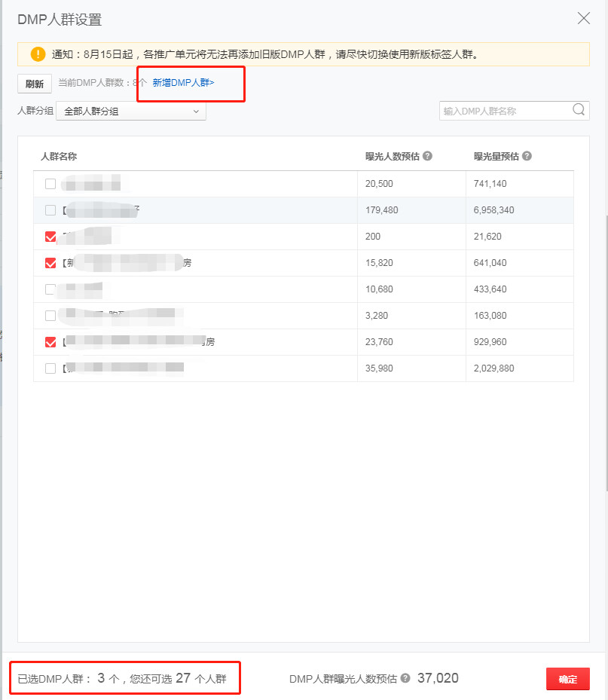
Task: Open help icon next to DMP人群曝光人数预估
Action: click(x=405, y=678)
